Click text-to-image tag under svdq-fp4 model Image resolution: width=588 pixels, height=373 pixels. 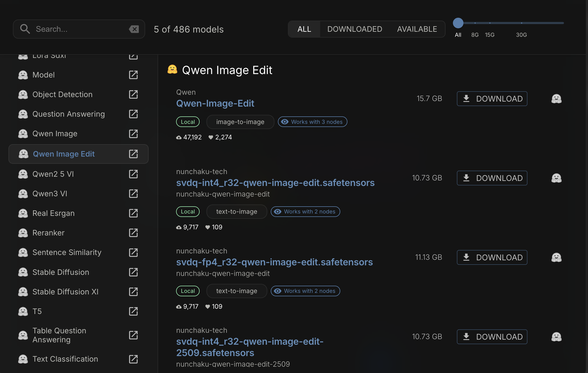[x=237, y=291]
